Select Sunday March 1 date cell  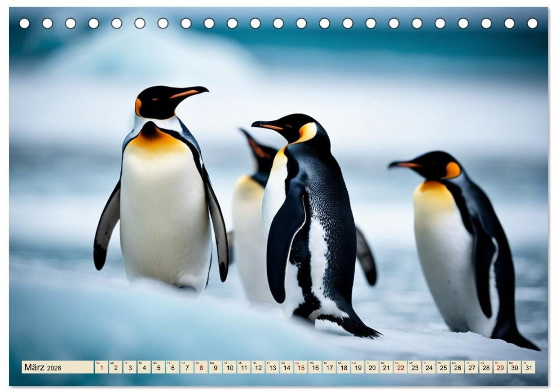[x=101, y=367]
